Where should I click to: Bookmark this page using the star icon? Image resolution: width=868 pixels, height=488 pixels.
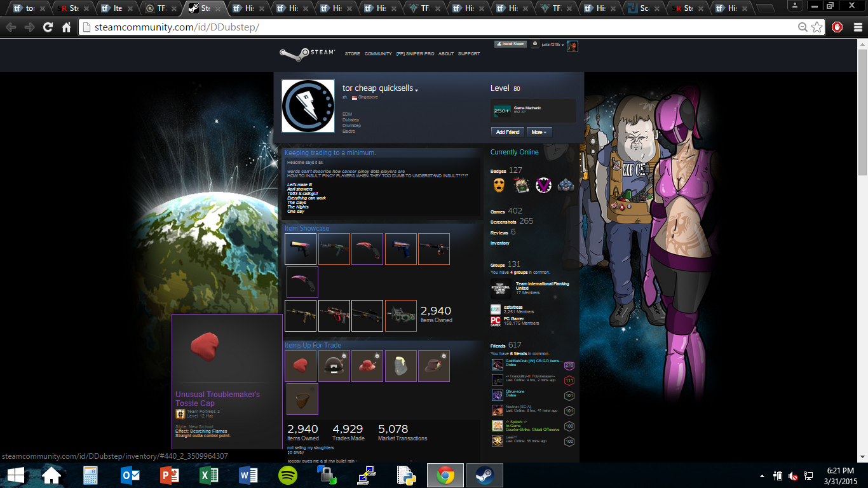coord(817,27)
